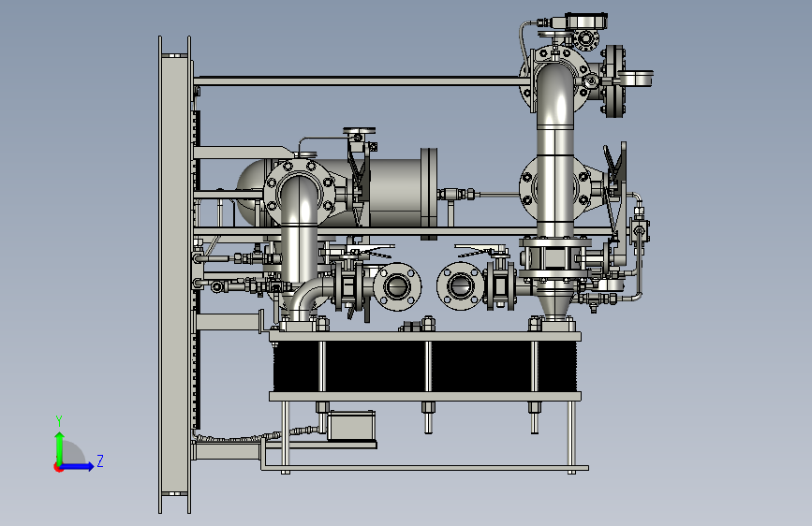Select the bottom base rail under the exchanger
The image size is (812, 526).
point(424,468)
